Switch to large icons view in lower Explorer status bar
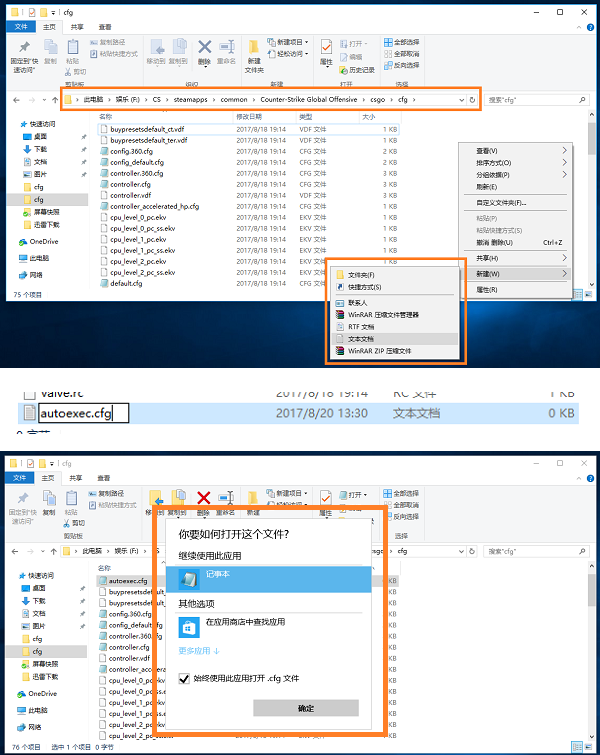Viewport: 600px width, 755px height. click(587, 747)
